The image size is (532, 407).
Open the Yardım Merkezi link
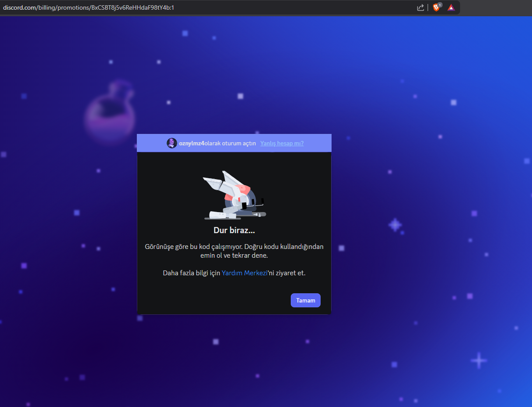pyautogui.click(x=244, y=273)
